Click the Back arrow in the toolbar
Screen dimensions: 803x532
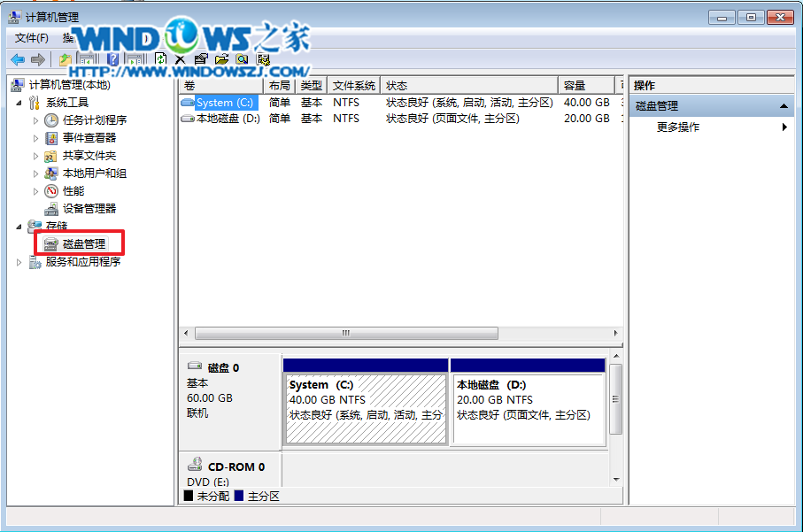pos(17,59)
